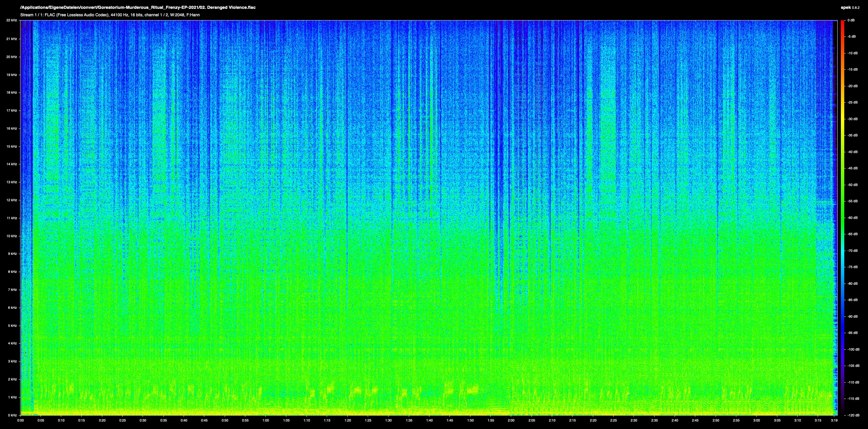
Task: Click the '2 kHz' frequency axis label
Action: (12, 379)
